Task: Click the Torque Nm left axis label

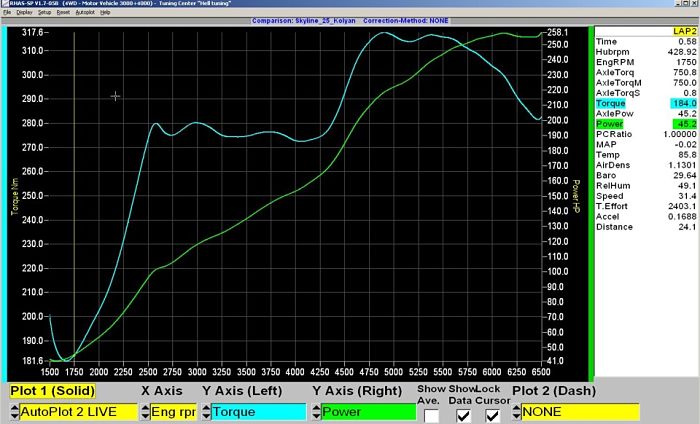Action: coord(15,196)
